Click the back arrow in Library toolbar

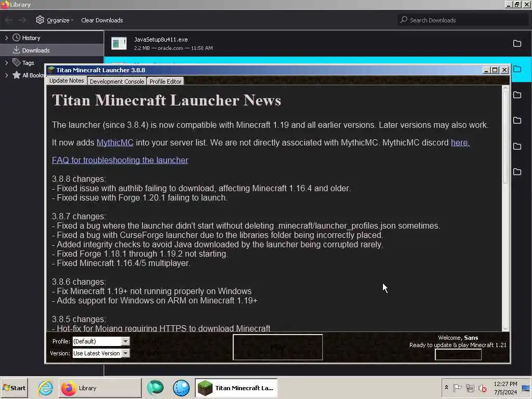click(8, 20)
